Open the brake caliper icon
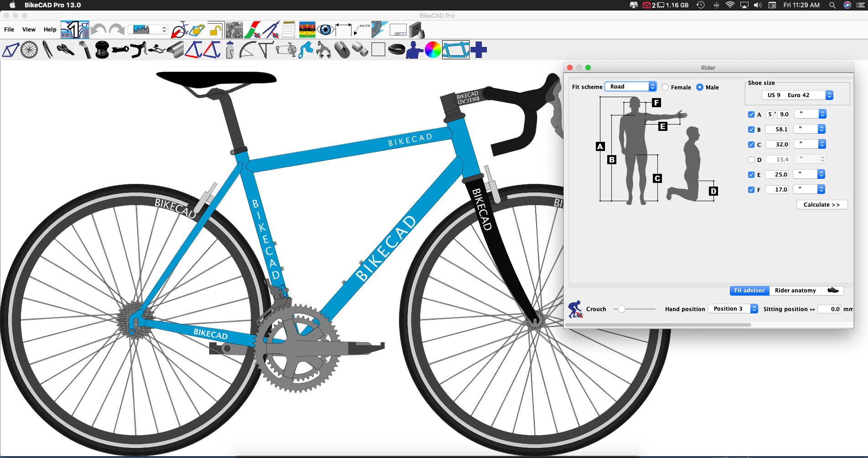 (324, 50)
